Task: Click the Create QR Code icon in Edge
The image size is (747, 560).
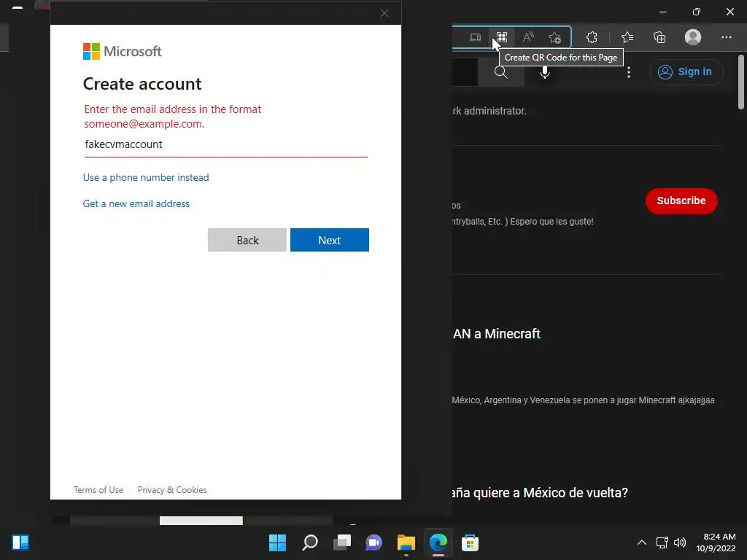Action: [x=502, y=37]
